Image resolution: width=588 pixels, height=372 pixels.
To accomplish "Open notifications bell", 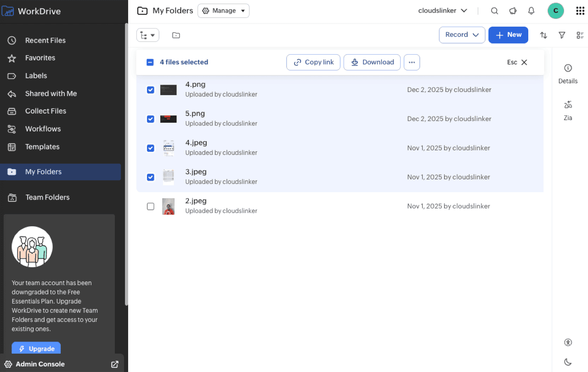I will coord(531,11).
